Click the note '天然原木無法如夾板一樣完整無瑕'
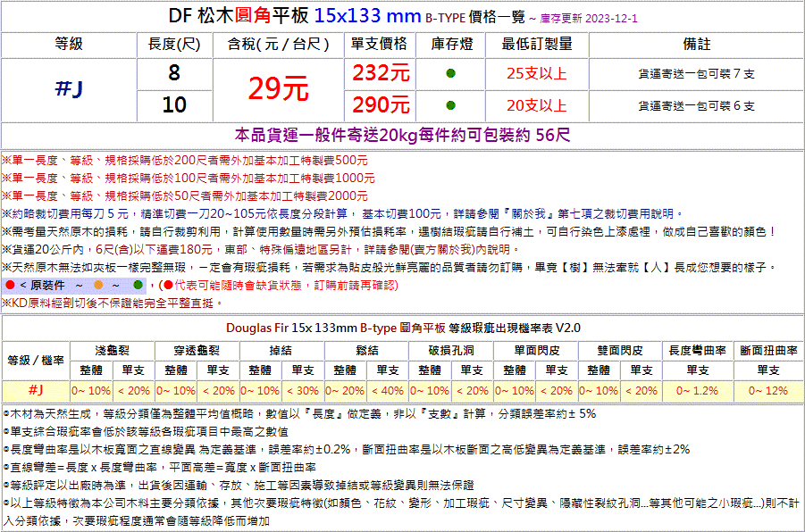805x532 pixels. coord(390,267)
